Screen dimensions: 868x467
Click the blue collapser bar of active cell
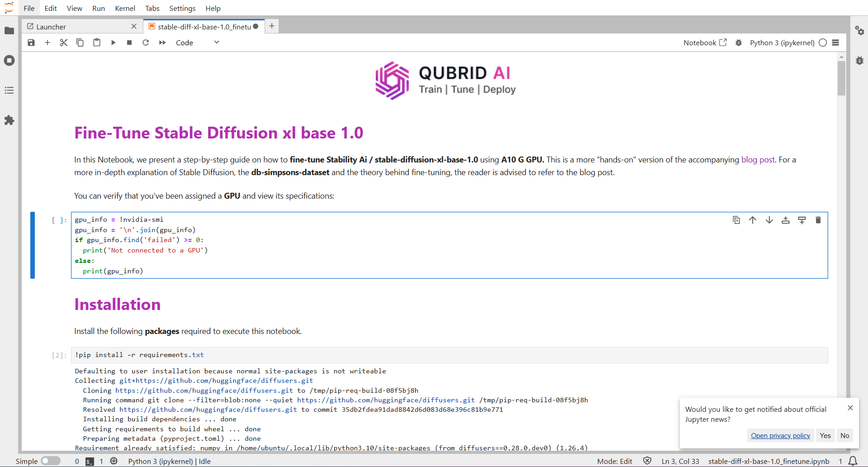click(x=33, y=245)
